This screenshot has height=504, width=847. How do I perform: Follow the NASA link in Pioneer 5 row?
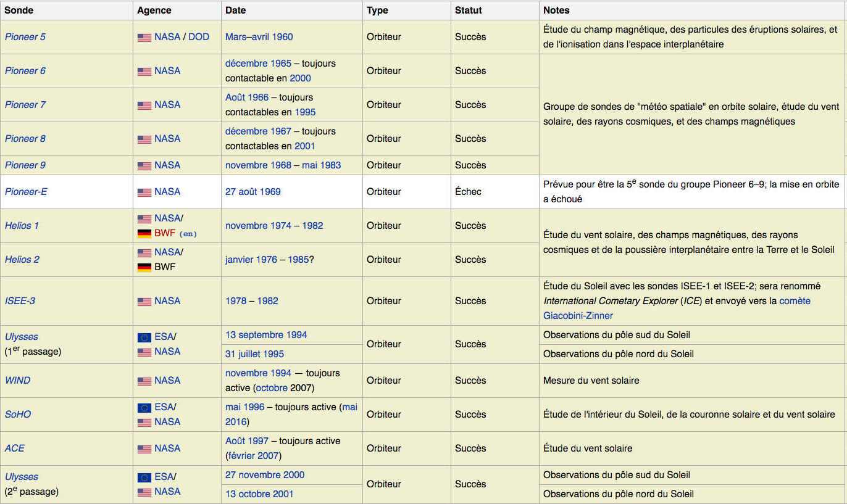[x=167, y=37]
